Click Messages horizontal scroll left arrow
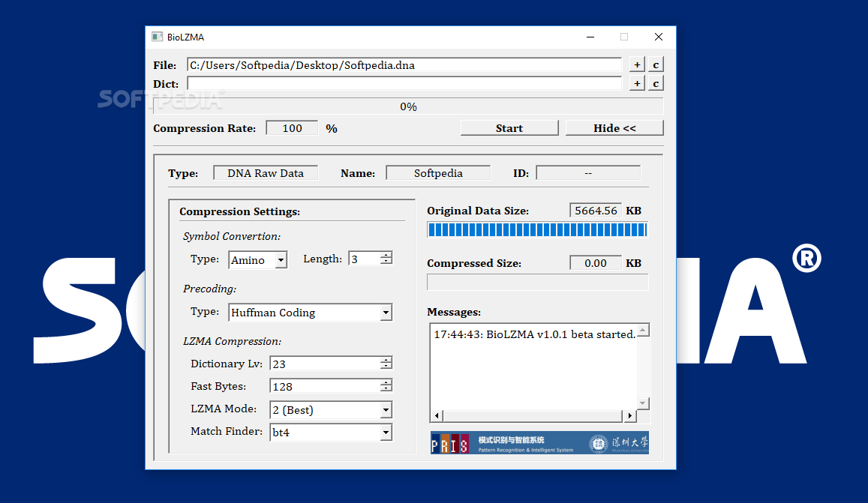868x503 pixels. click(437, 415)
